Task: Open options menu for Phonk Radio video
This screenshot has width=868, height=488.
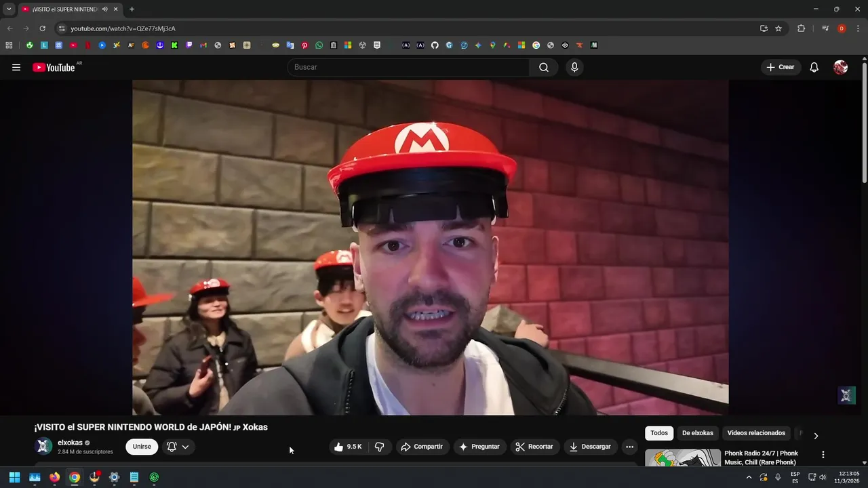Action: click(823, 455)
